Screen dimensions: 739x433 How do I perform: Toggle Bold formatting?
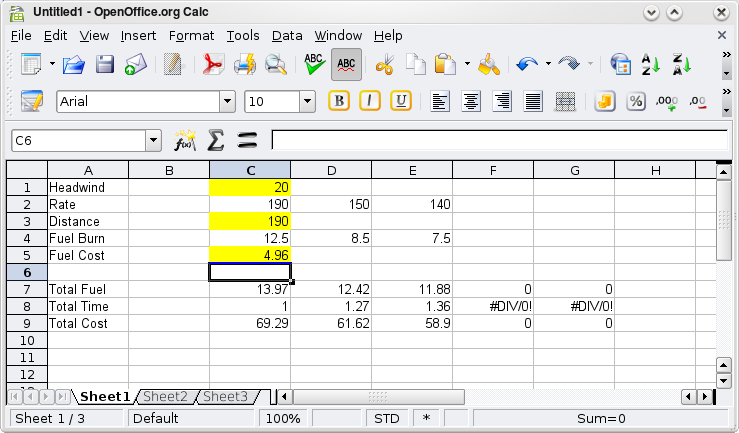point(339,102)
